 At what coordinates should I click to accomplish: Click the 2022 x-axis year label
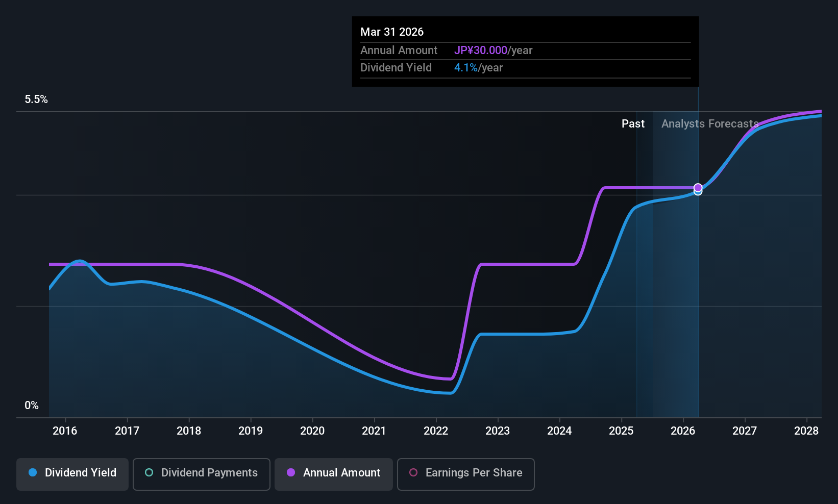pos(436,431)
